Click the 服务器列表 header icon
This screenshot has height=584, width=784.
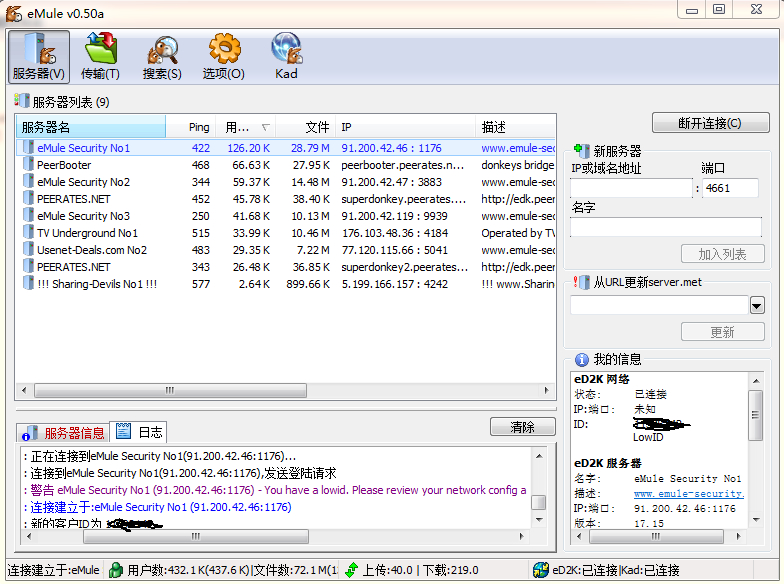[x=22, y=100]
